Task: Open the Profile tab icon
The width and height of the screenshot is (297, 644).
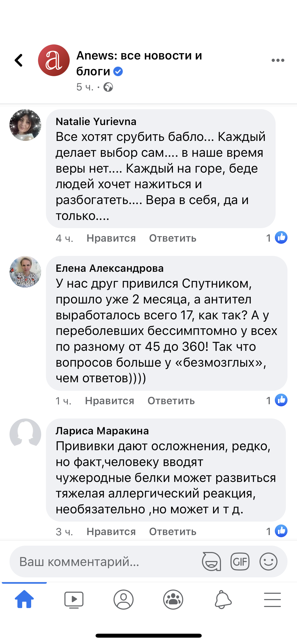Action: click(x=124, y=600)
